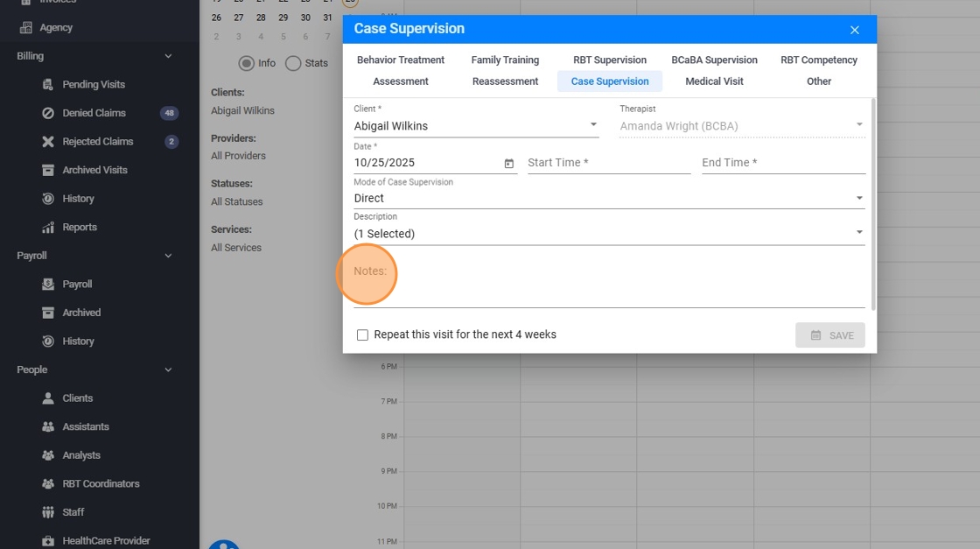This screenshot has height=549, width=980.
Task: Switch to the RBT Supervision tab
Action: 610,60
